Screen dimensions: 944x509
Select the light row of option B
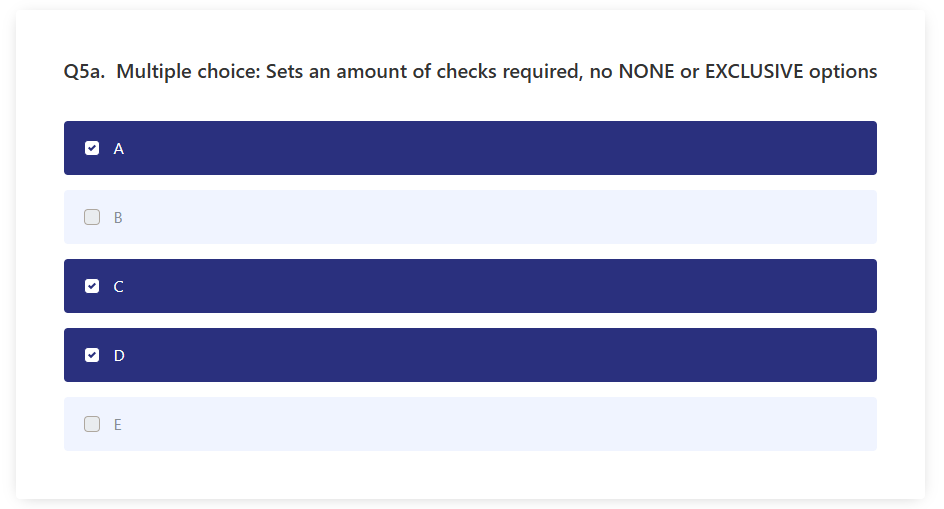(470, 217)
